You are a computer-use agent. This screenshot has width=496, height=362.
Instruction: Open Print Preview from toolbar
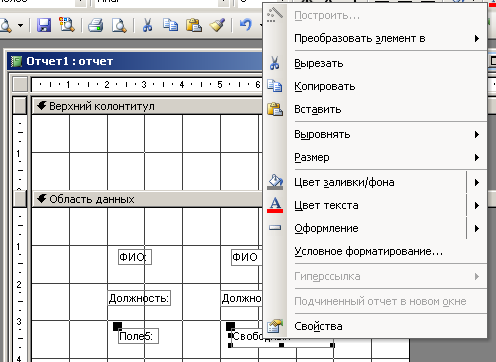[x=119, y=25]
